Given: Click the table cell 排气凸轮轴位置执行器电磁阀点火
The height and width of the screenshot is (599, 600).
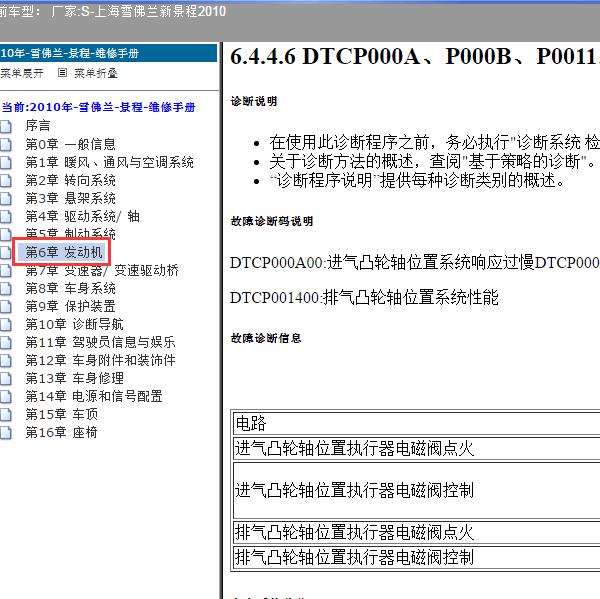Looking at the screenshot, I should tap(417, 532).
